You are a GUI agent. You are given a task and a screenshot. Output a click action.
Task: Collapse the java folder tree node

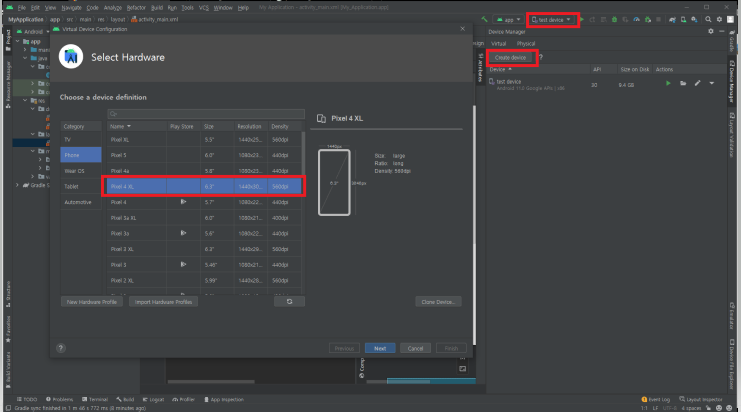pos(25,58)
